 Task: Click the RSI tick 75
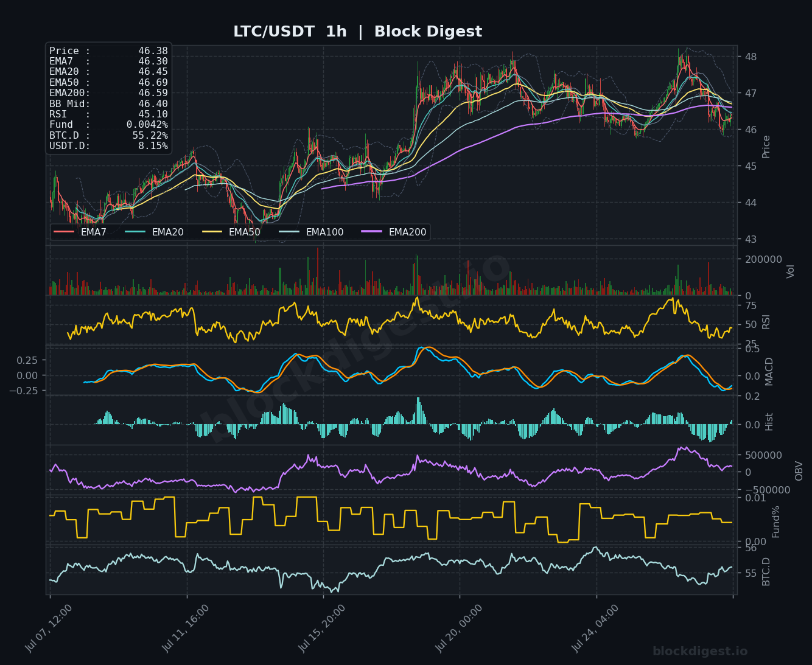[x=751, y=305]
